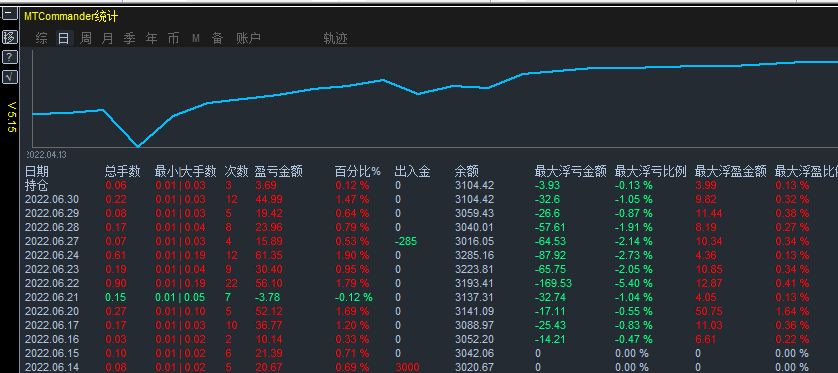The height and width of the screenshot is (373, 838).
Task: Select the 2022.06.23 date row
Action: tap(431, 269)
